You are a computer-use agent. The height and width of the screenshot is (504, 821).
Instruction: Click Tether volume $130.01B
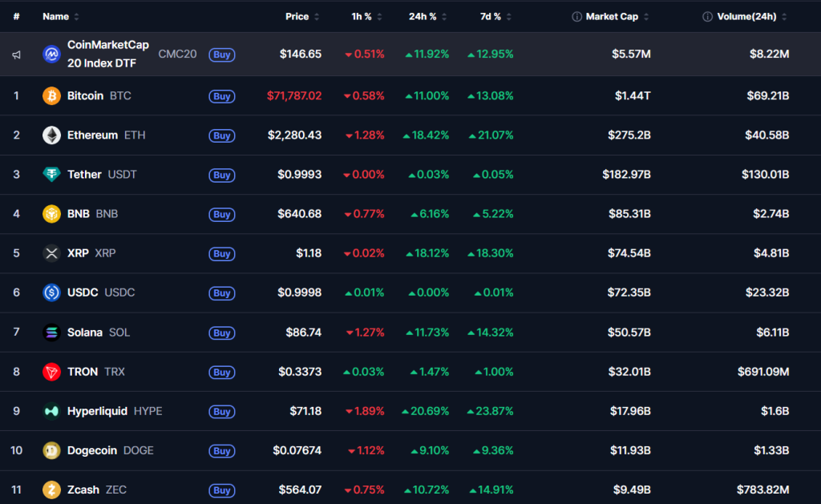point(765,175)
